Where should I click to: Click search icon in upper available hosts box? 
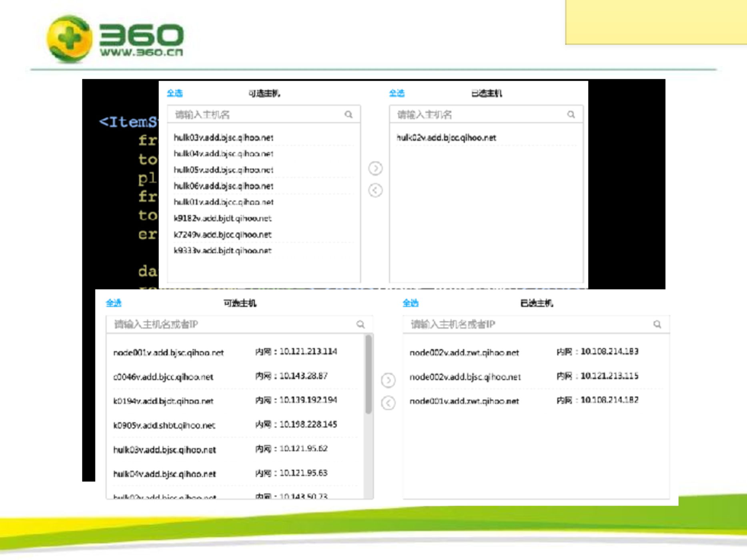click(348, 115)
